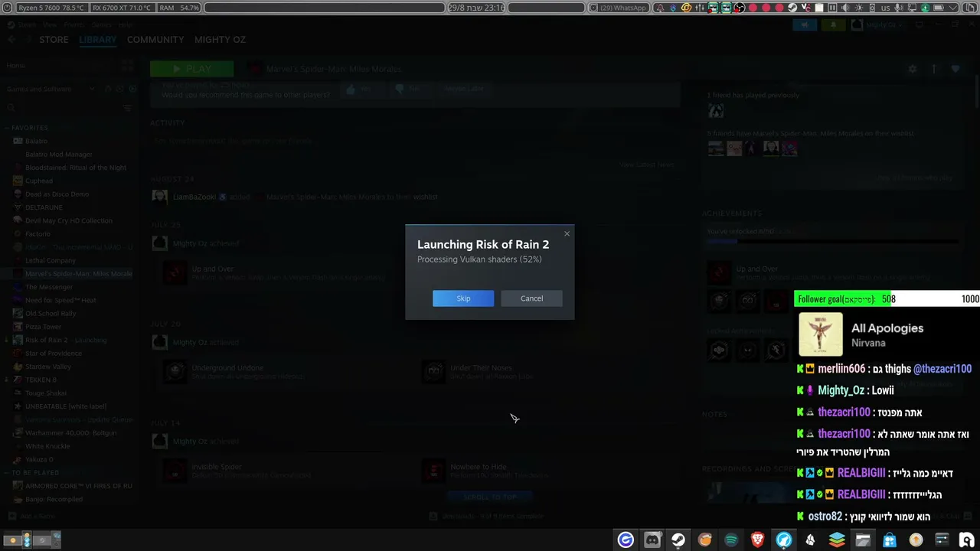Open the Up and Over achievement

click(213, 269)
